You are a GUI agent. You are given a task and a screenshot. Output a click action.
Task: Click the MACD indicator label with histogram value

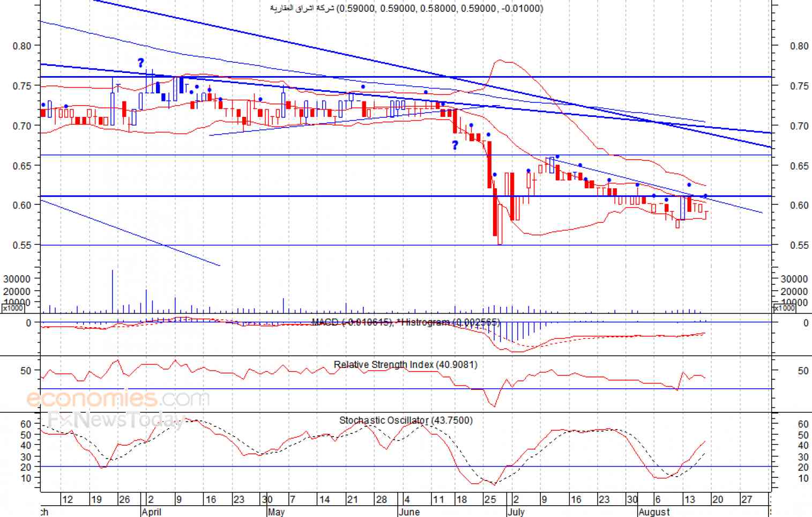click(406, 322)
